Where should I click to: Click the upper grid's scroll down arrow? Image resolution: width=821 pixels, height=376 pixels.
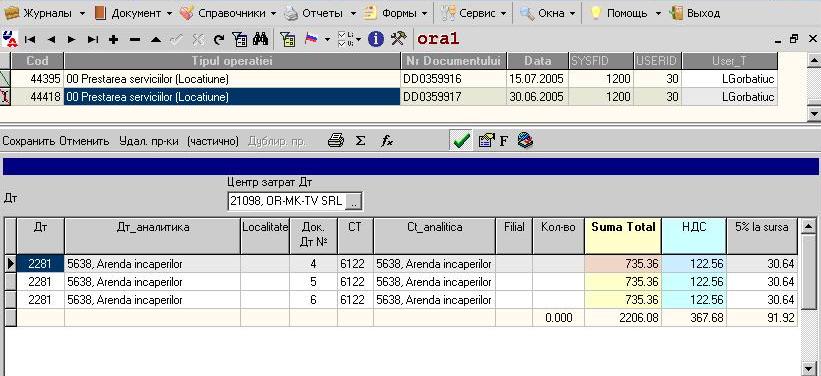click(813, 113)
